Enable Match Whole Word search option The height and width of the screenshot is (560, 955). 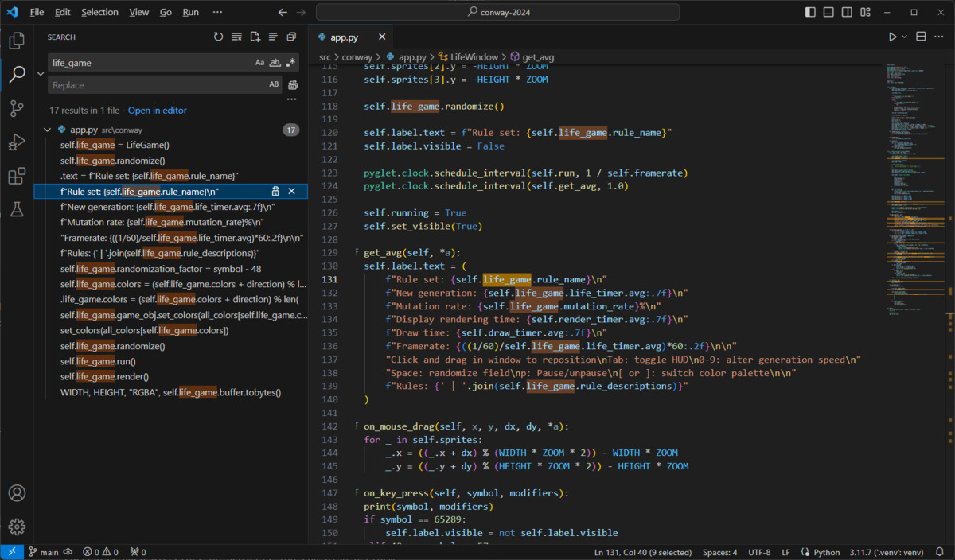click(275, 62)
